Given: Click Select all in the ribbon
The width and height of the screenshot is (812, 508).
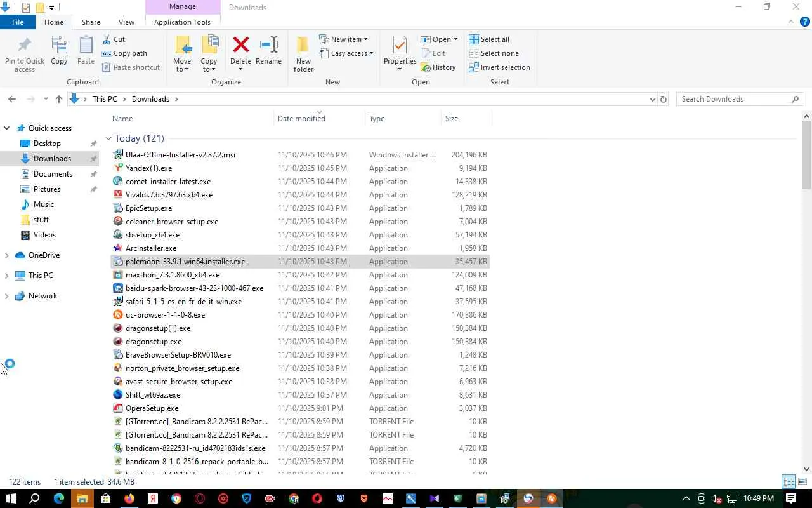Looking at the screenshot, I should (x=489, y=39).
